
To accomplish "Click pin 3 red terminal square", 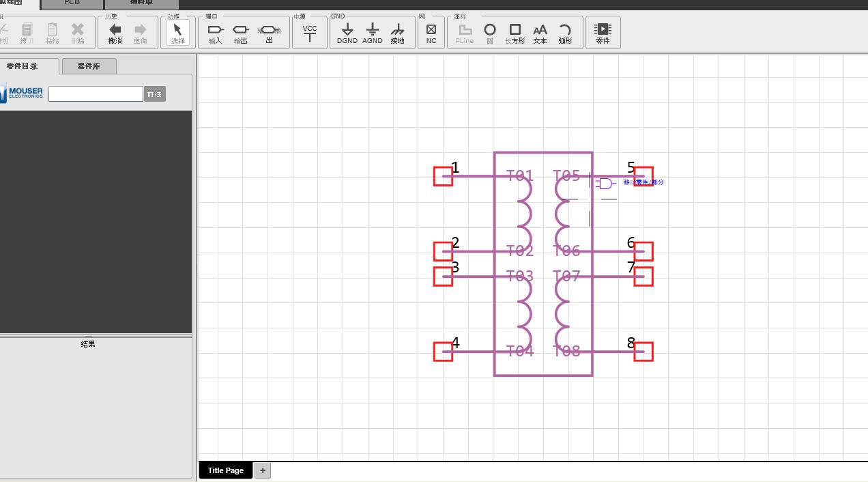I will [443, 277].
